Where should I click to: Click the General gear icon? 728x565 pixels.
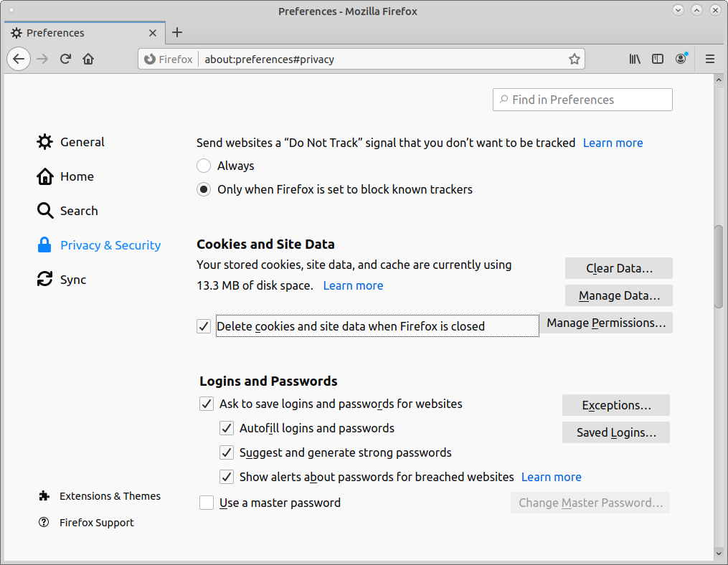45,141
